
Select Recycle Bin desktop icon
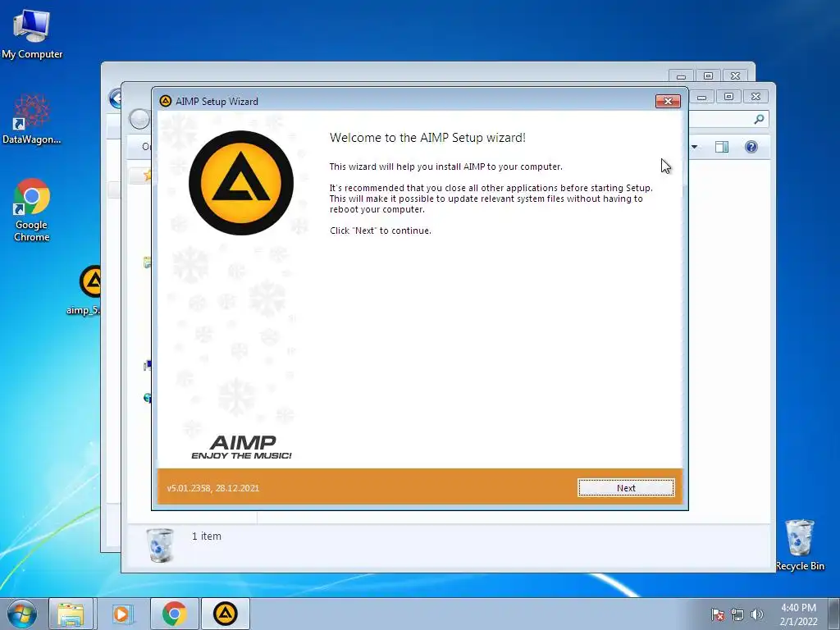[x=800, y=545]
